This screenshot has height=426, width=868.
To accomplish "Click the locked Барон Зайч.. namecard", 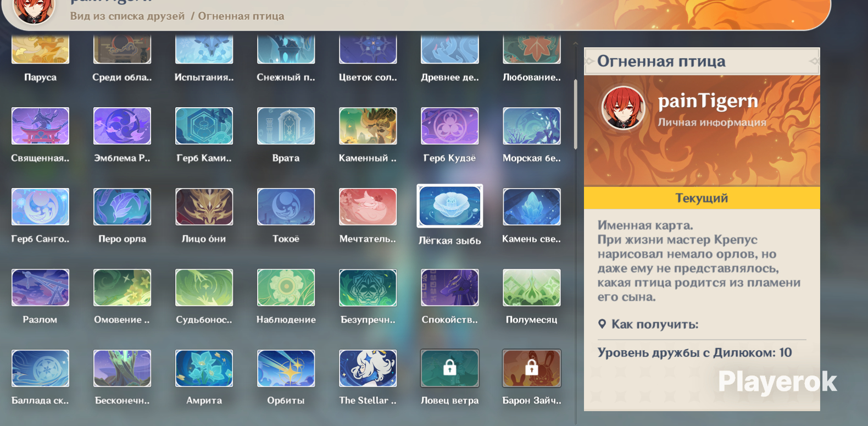I will pyautogui.click(x=532, y=368).
